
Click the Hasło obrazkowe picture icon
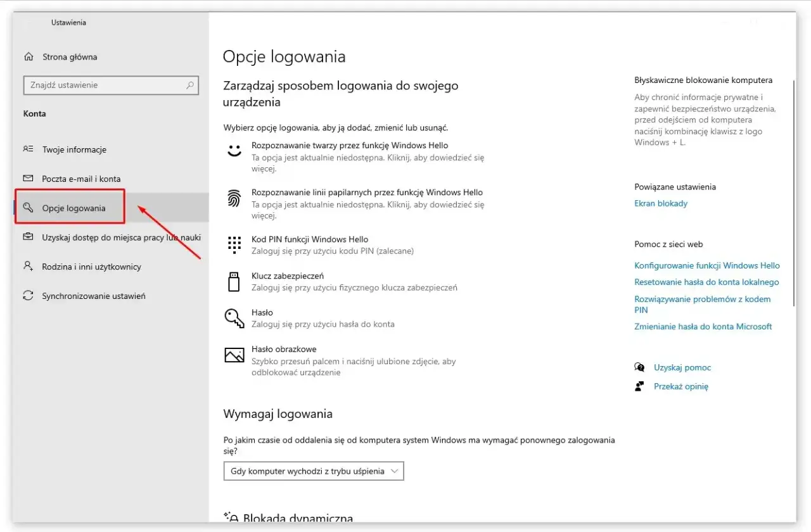(234, 355)
